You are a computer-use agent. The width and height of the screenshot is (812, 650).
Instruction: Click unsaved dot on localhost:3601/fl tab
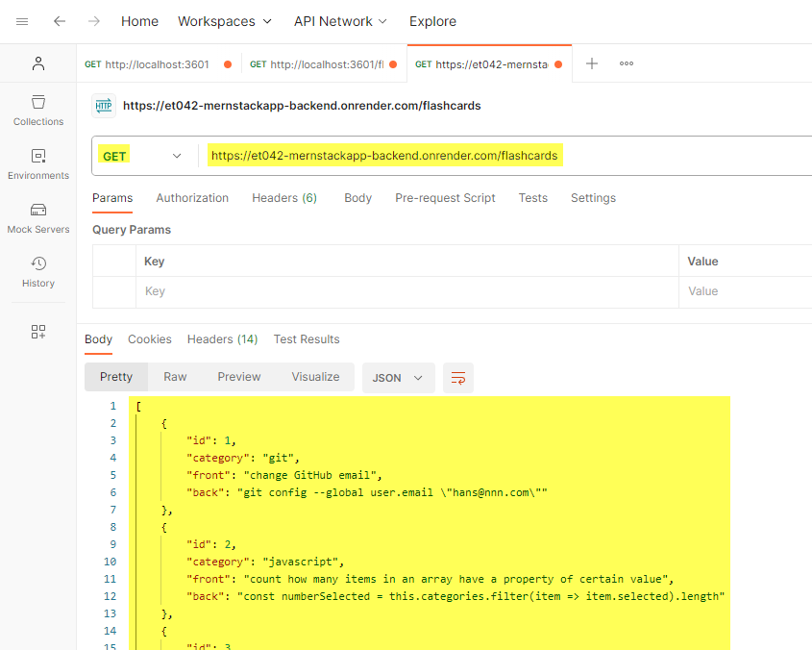(x=393, y=64)
